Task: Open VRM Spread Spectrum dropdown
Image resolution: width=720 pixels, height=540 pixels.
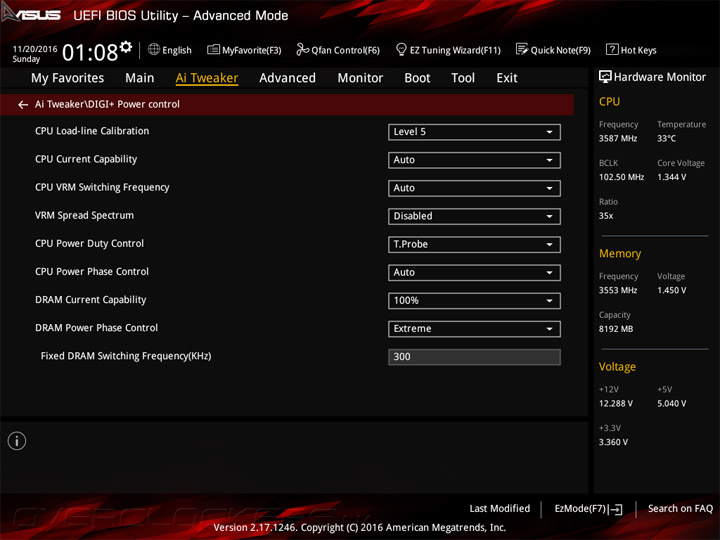Action: (x=474, y=216)
